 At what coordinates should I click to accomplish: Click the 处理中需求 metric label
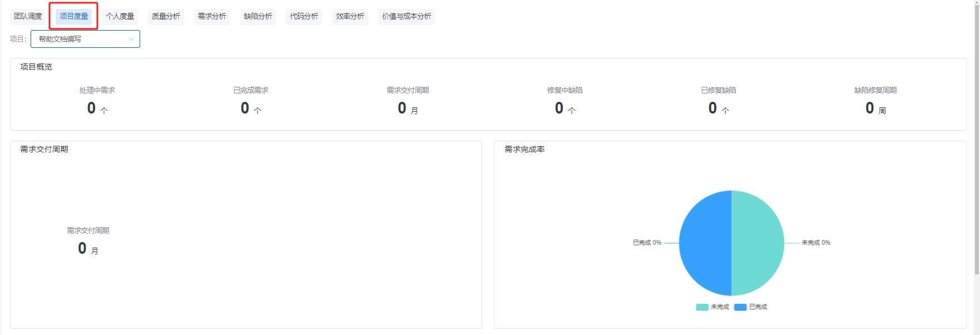pyautogui.click(x=97, y=90)
